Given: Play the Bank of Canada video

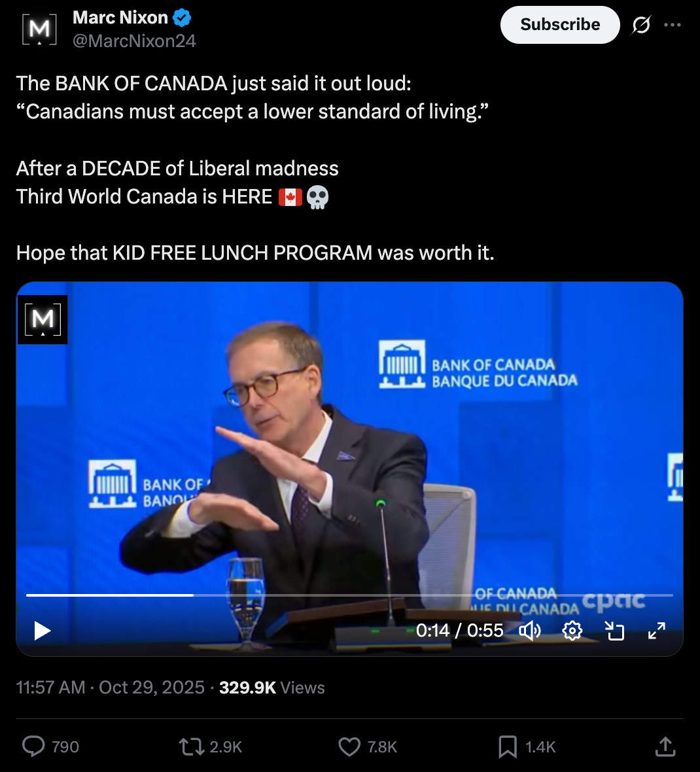Looking at the screenshot, I should tap(43, 631).
